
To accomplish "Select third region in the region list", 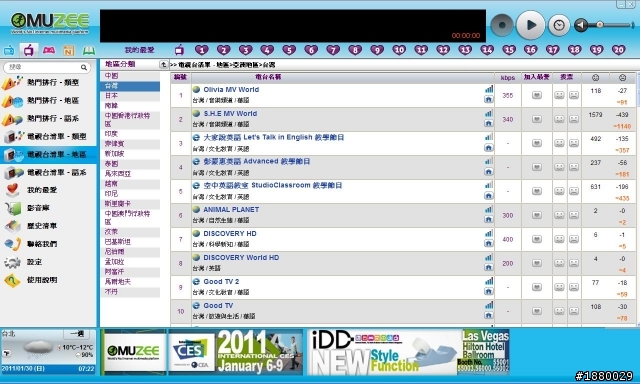I will tap(130, 96).
